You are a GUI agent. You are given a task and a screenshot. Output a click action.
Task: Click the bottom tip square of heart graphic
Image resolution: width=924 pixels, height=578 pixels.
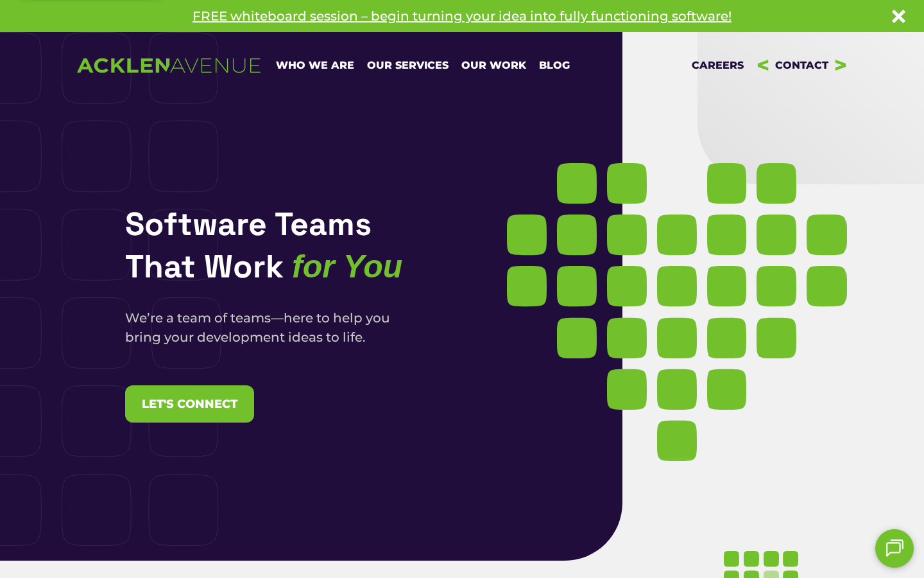click(x=676, y=441)
